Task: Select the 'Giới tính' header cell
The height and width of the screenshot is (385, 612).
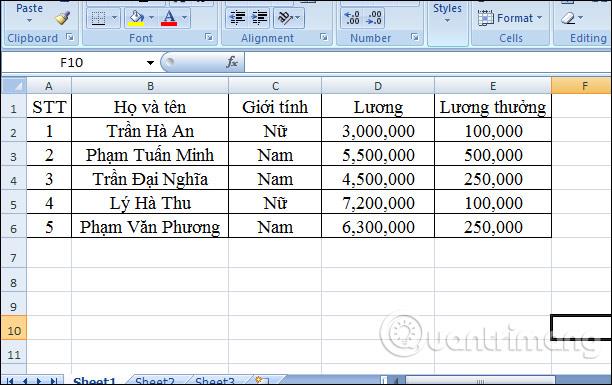Action: 275,106
